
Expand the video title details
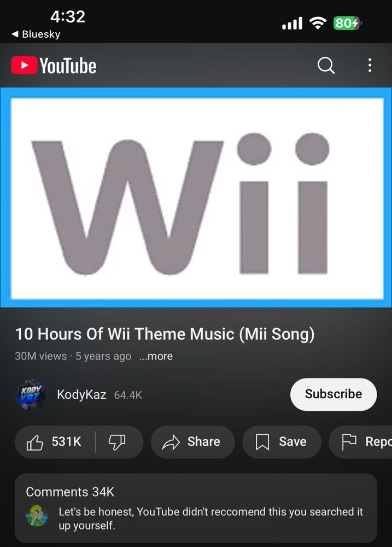pyautogui.click(x=165, y=334)
